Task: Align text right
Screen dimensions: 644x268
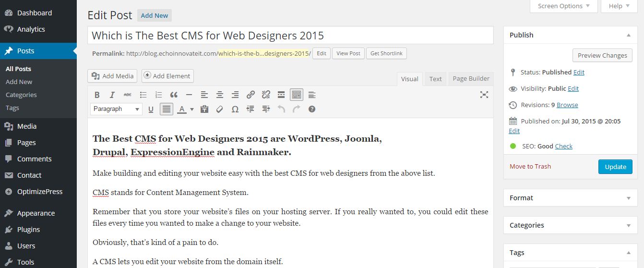Action: [235, 95]
